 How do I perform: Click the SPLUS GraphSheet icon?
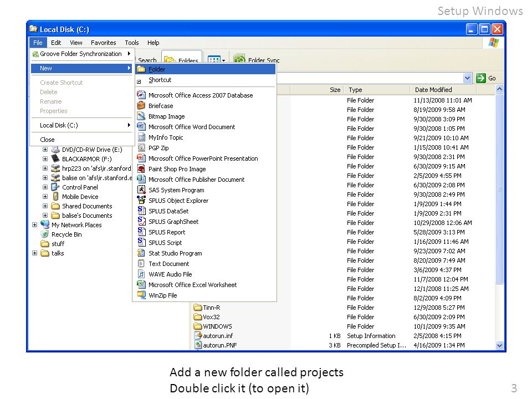[141, 221]
